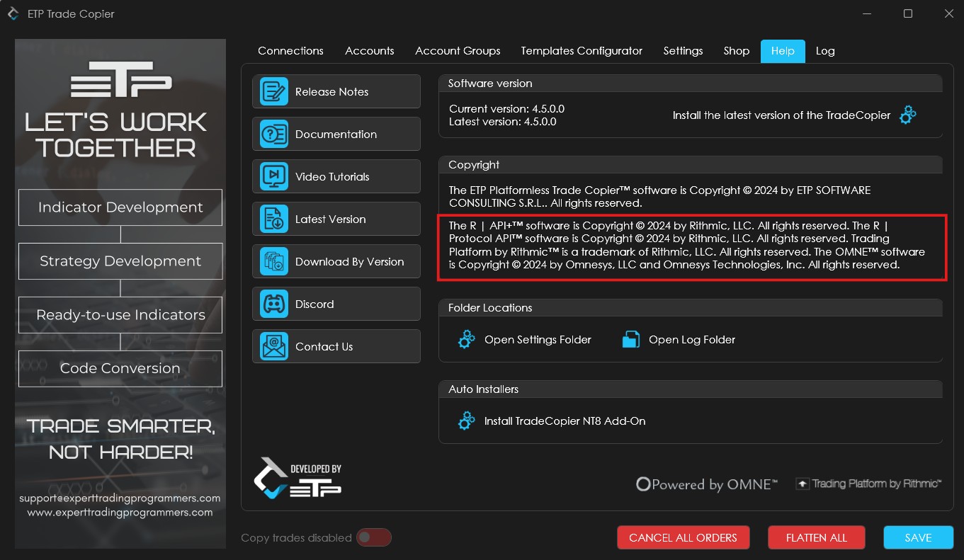The image size is (964, 560).
Task: Open the Release Notes button
Action: [x=336, y=91]
